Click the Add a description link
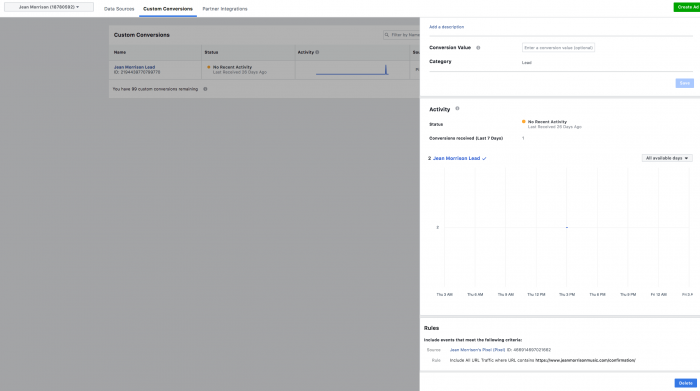Viewport: 700px width, 391px height. (446, 27)
